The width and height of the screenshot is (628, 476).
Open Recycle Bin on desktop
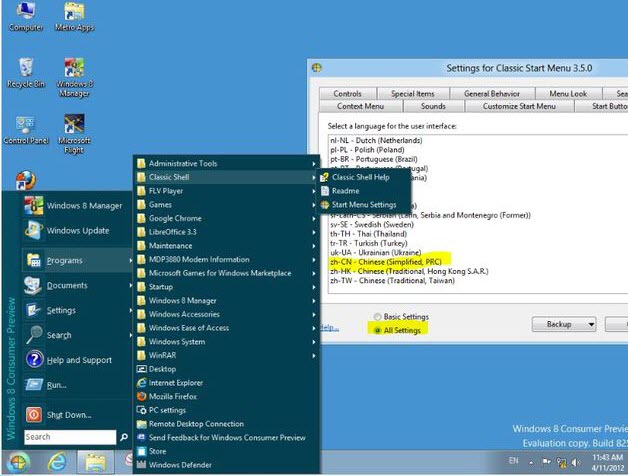(25, 72)
